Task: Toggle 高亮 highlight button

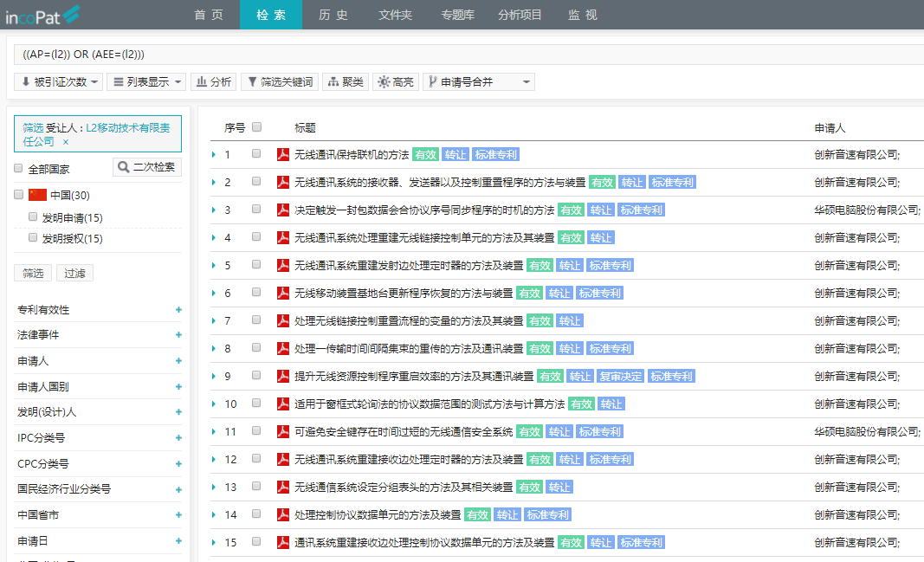Action: tap(395, 82)
